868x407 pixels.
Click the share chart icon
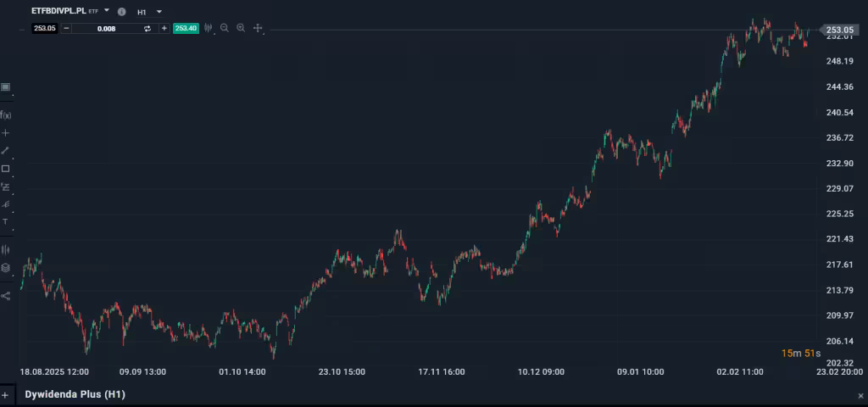(5, 296)
